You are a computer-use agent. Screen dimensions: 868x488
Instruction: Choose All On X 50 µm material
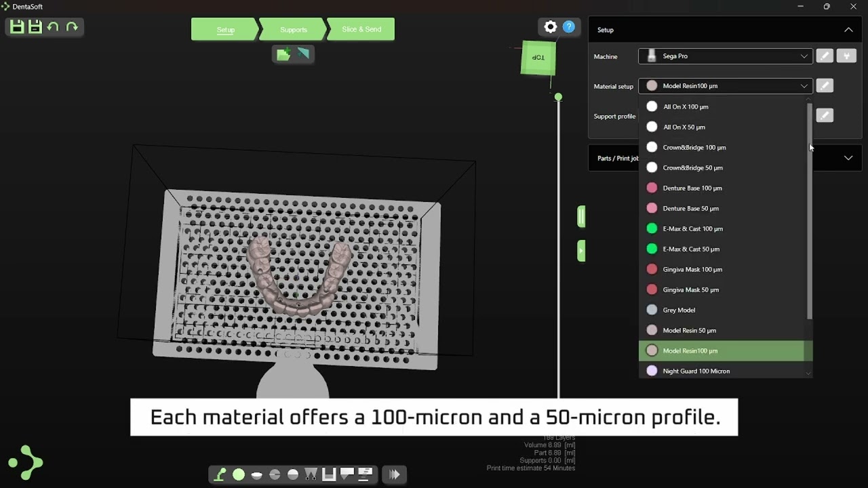722,127
